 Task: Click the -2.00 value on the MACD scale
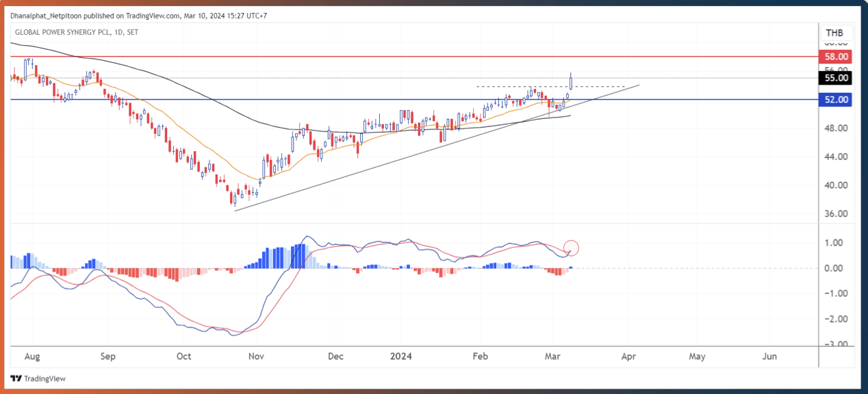click(x=837, y=319)
